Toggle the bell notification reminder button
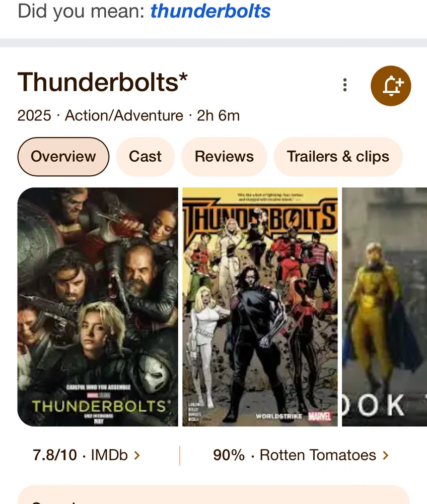Image resolution: width=427 pixels, height=504 pixels. [391, 86]
